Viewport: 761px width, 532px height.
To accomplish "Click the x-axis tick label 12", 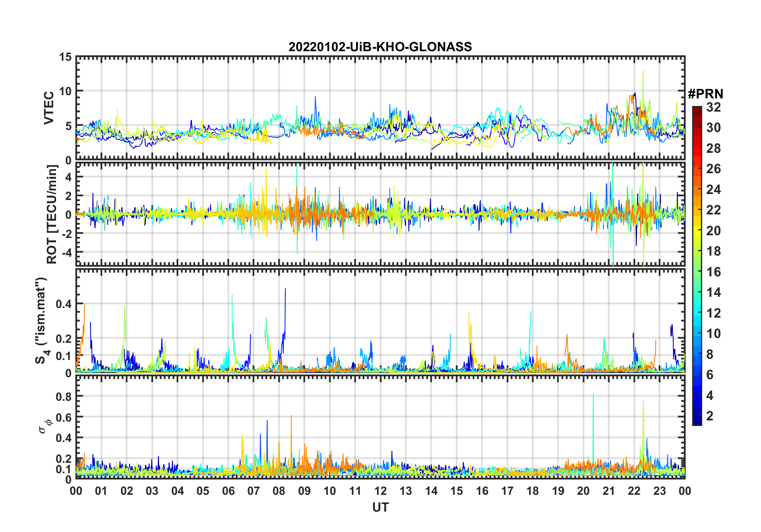I will coord(380,491).
